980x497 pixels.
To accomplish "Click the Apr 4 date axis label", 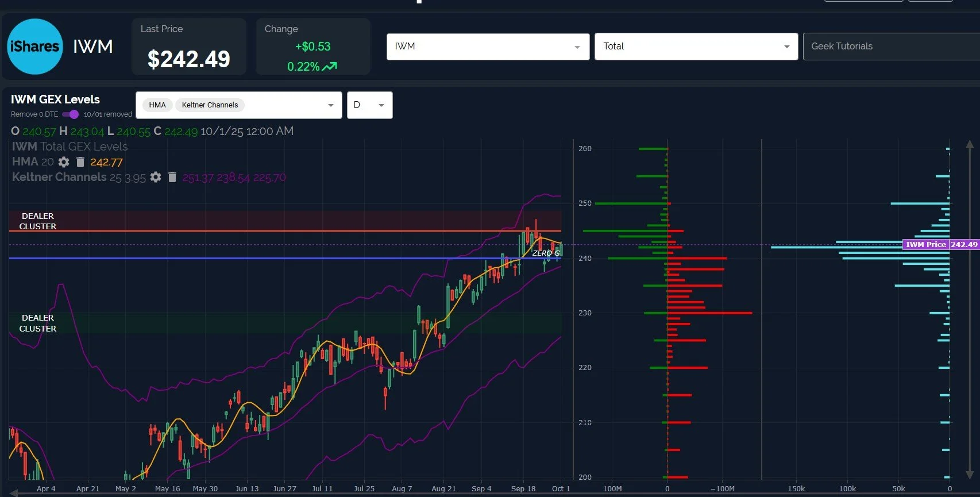I will (x=46, y=489).
